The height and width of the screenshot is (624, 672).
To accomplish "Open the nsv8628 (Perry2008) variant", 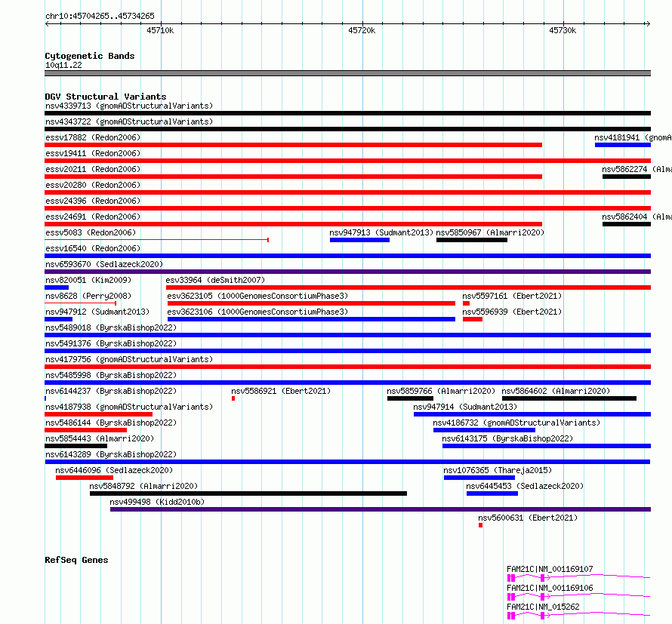I will click(x=88, y=296).
